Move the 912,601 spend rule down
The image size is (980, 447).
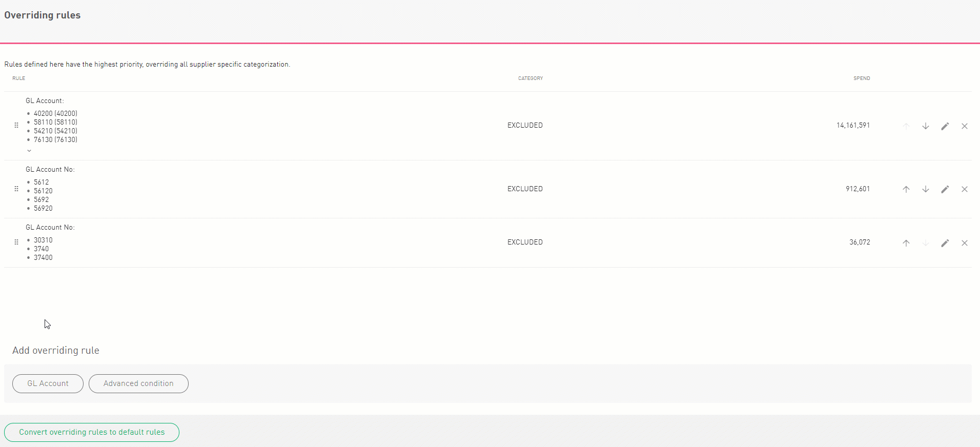(925, 189)
